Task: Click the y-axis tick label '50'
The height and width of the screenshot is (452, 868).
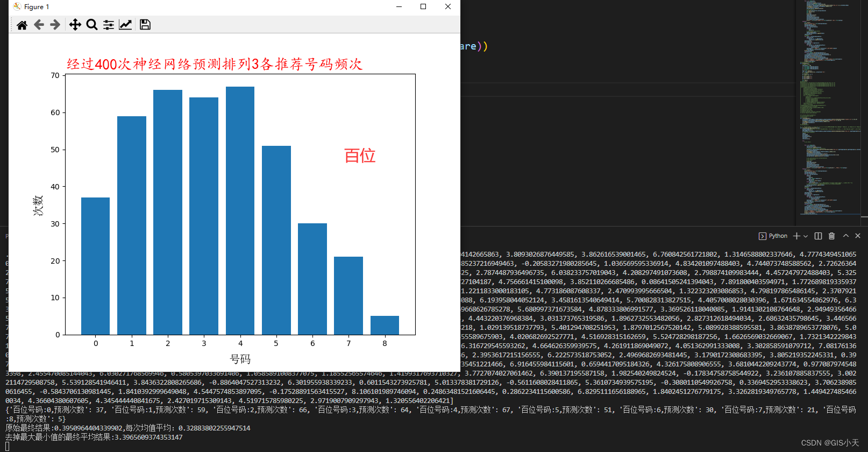Action: click(55, 150)
